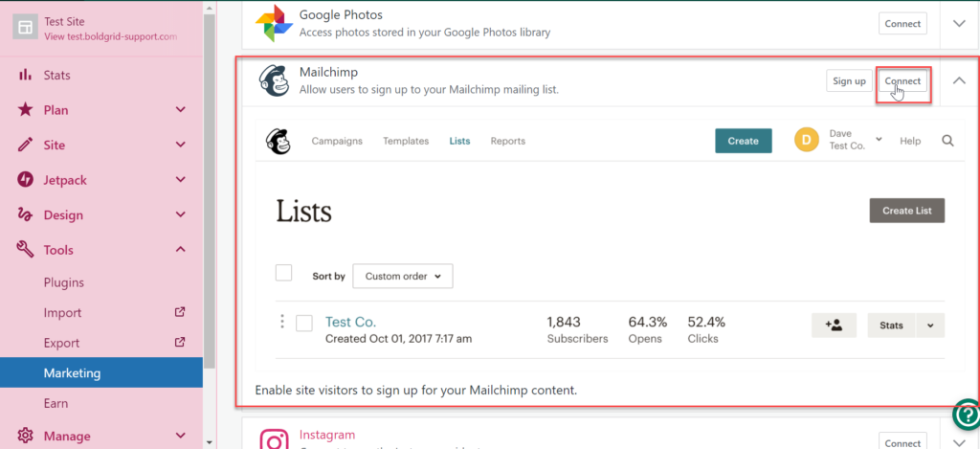Click the yellow D account avatar
Viewport: 980px width, 449px height.
click(807, 141)
